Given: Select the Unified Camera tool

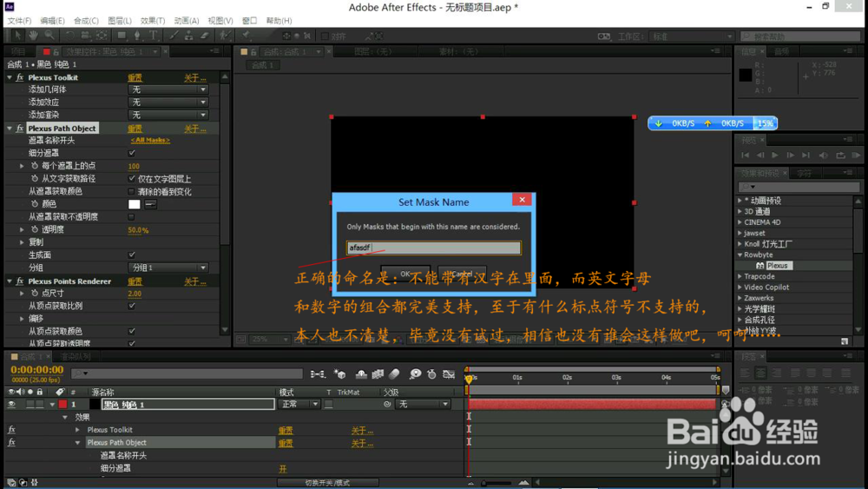Looking at the screenshot, I should pyautogui.click(x=85, y=36).
